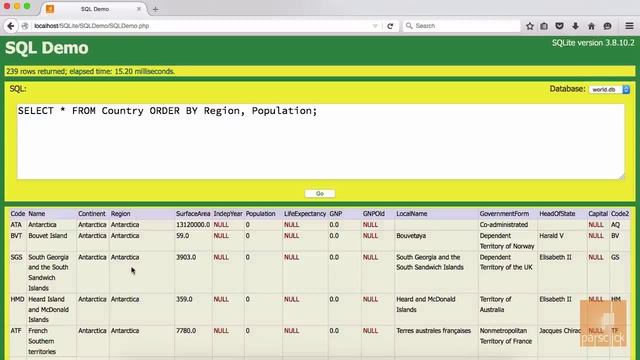Click the Code column header
640x360 pixels.
pos(18,213)
